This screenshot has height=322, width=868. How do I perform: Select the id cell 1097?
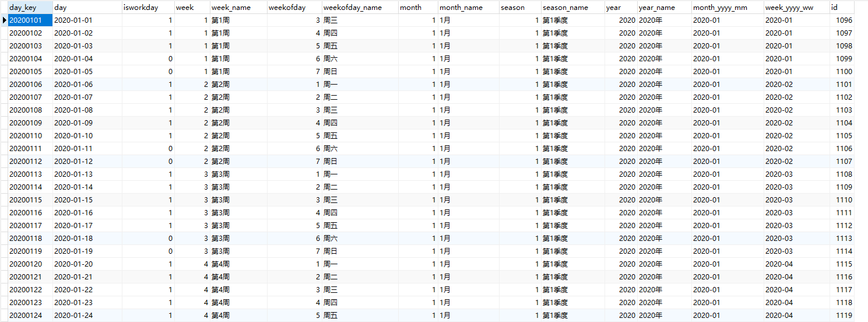tap(842, 33)
